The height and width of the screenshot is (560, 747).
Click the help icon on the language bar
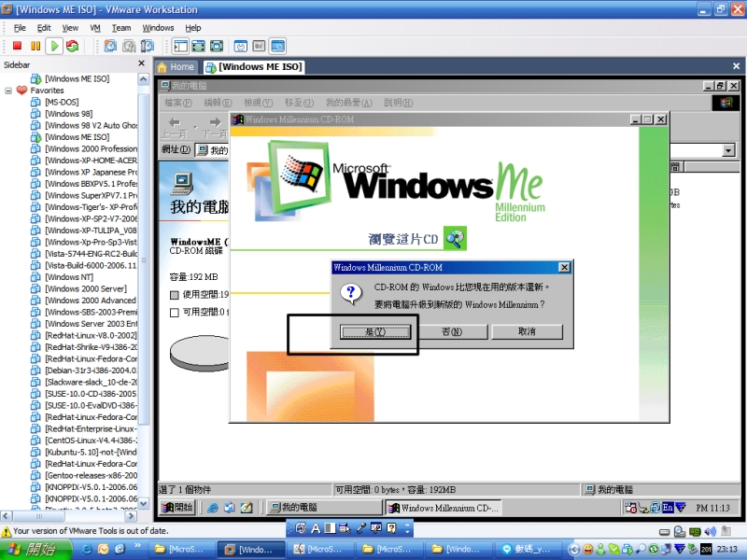pos(391,527)
